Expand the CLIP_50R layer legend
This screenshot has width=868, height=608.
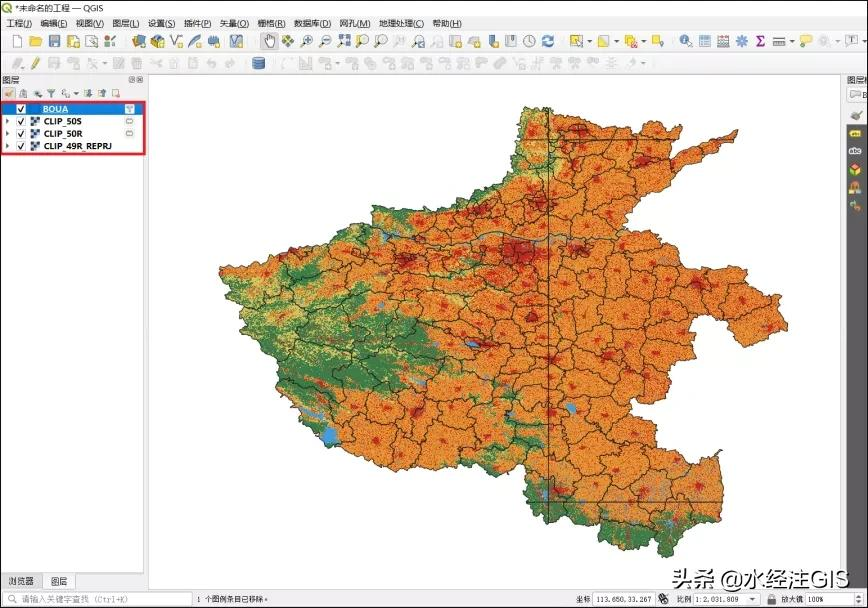8,133
